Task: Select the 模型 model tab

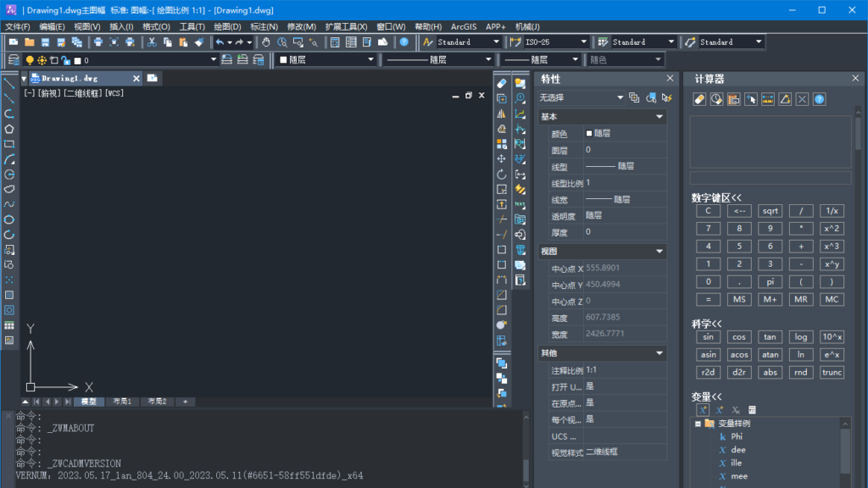Action: click(x=88, y=402)
